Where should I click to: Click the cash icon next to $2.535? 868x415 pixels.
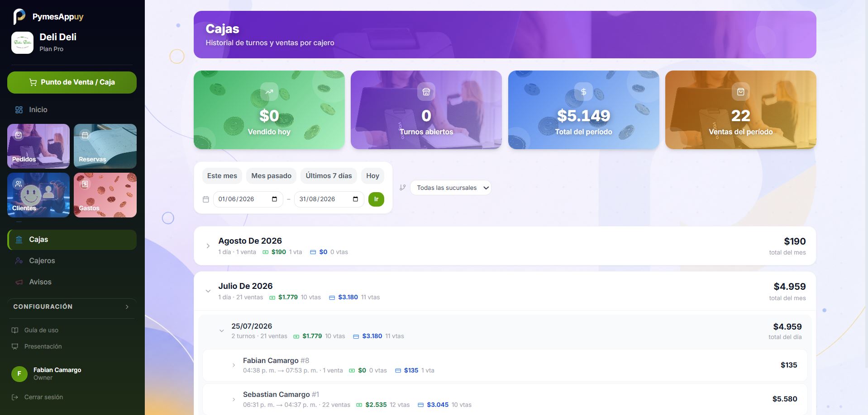[359, 405]
